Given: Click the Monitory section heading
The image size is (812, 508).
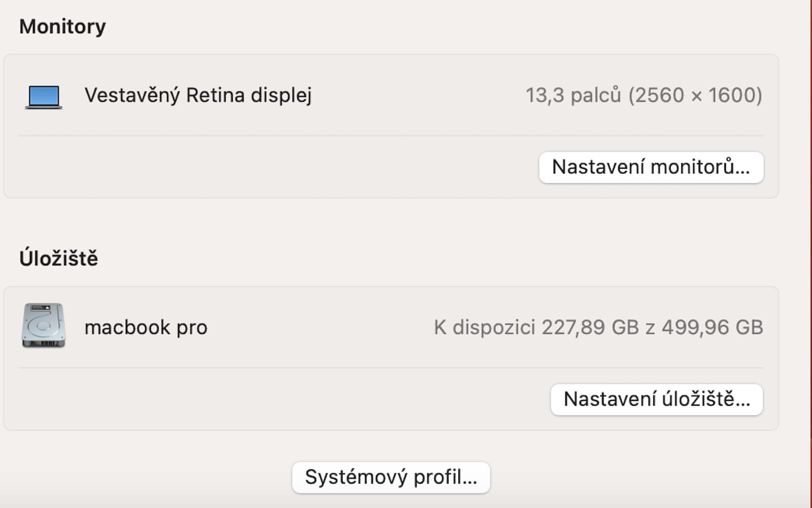Looking at the screenshot, I should (62, 26).
